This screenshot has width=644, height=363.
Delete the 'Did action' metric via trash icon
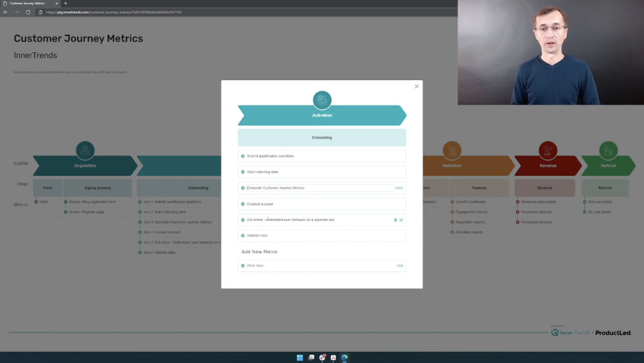[395, 219]
